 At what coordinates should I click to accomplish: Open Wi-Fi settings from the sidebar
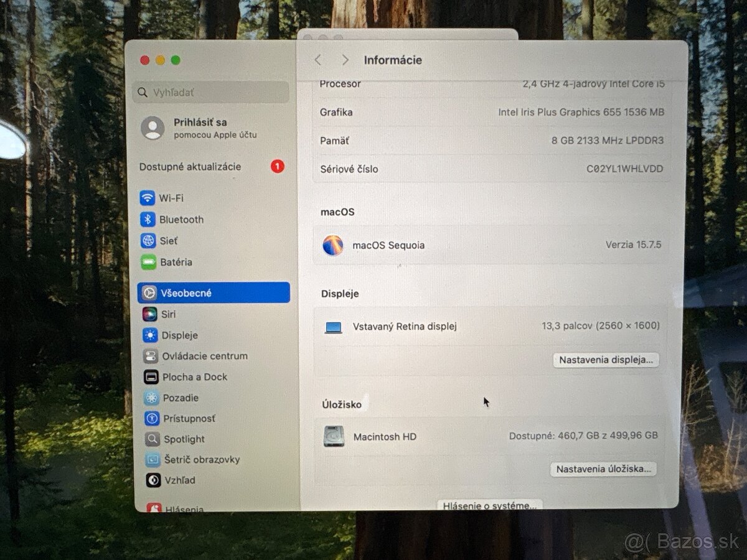(x=148, y=198)
